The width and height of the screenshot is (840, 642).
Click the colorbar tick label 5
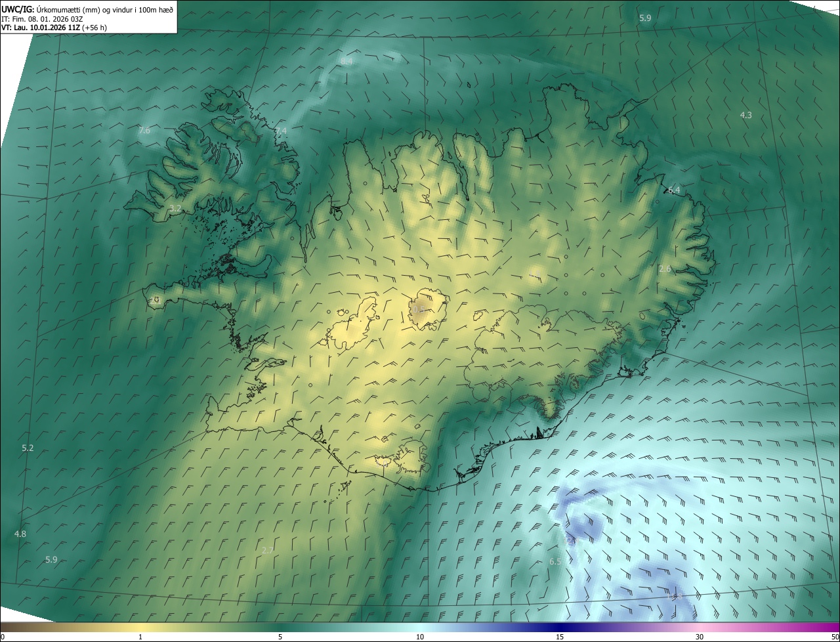pyautogui.click(x=280, y=637)
